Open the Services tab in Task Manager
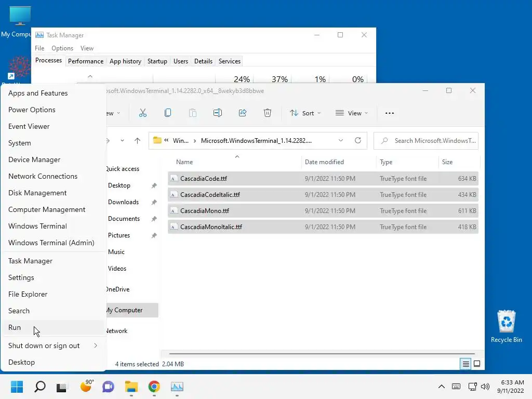The image size is (532, 399). [x=229, y=61]
